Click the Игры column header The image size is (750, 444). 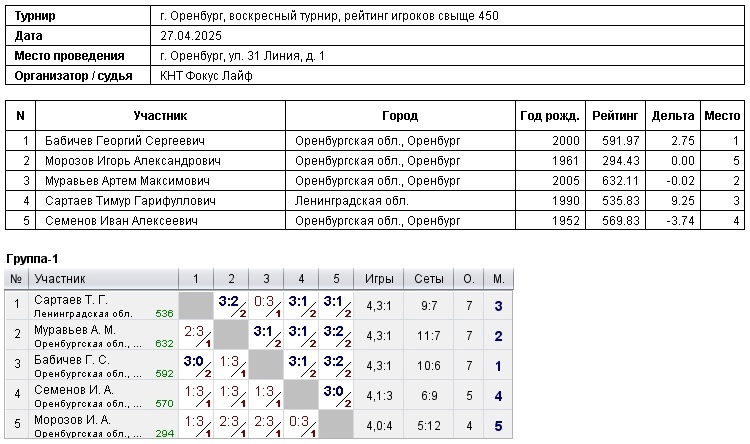tap(379, 278)
